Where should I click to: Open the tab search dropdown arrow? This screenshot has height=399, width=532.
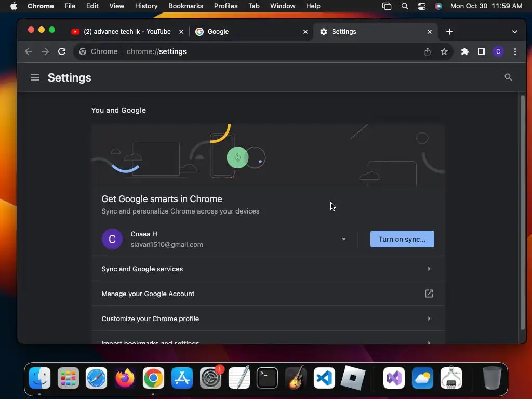click(515, 32)
